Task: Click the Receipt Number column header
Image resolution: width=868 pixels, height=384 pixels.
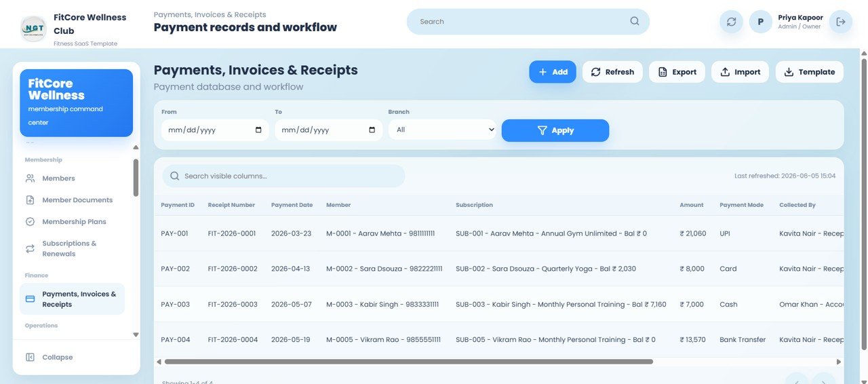Action: pyautogui.click(x=231, y=205)
